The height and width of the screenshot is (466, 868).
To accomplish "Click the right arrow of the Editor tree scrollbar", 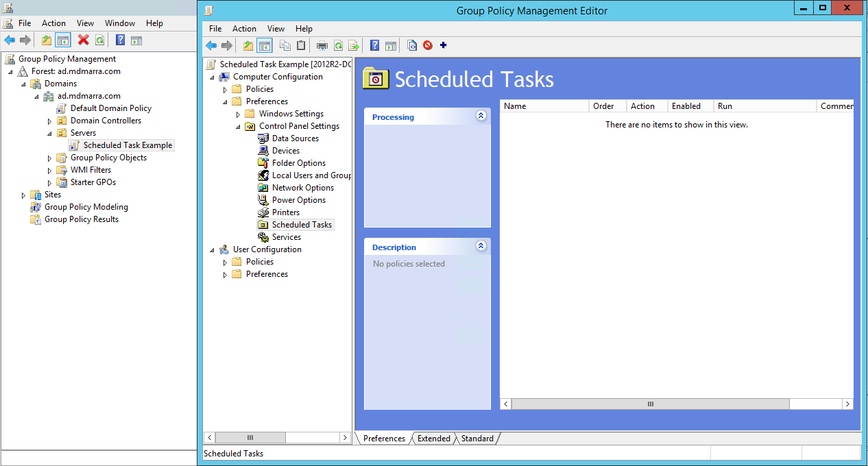I will (345, 437).
